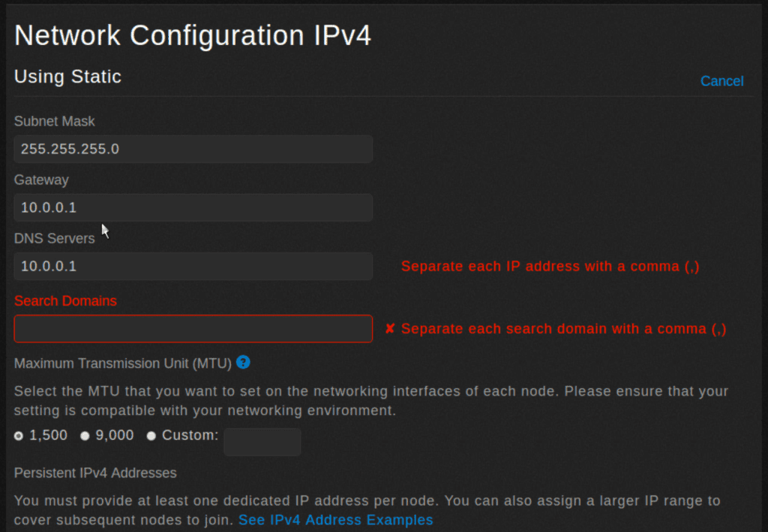
Task: Select the 9,000 MTU radio button
Action: tap(85, 436)
